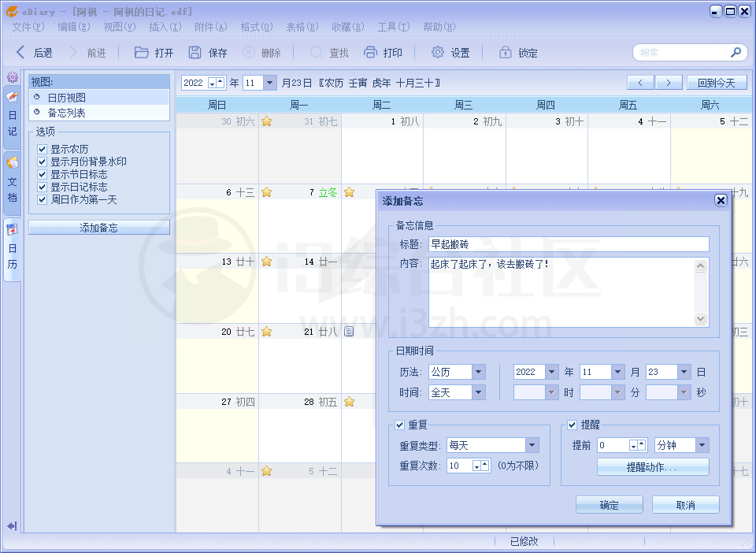This screenshot has width=756, height=553.
Task: Click the star marker on November 6
Action: [267, 192]
